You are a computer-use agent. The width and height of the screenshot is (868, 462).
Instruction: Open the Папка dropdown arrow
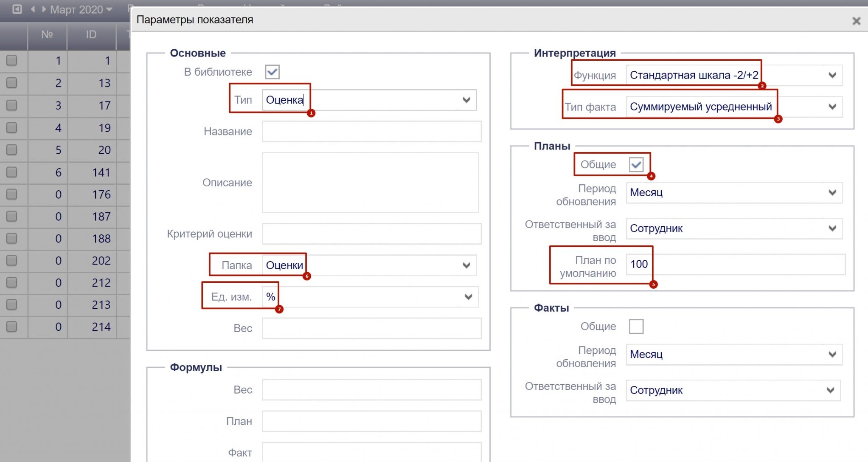tap(466, 265)
